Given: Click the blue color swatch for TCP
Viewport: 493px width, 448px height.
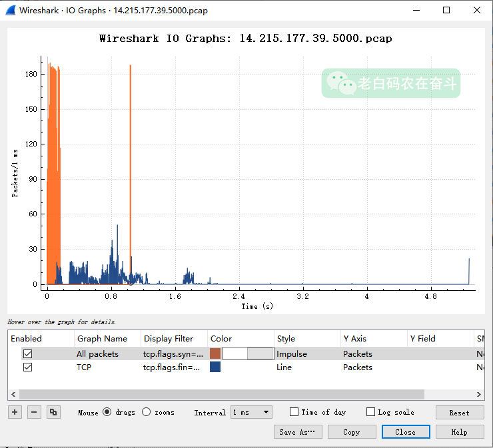Looking at the screenshot, I should coord(215,367).
